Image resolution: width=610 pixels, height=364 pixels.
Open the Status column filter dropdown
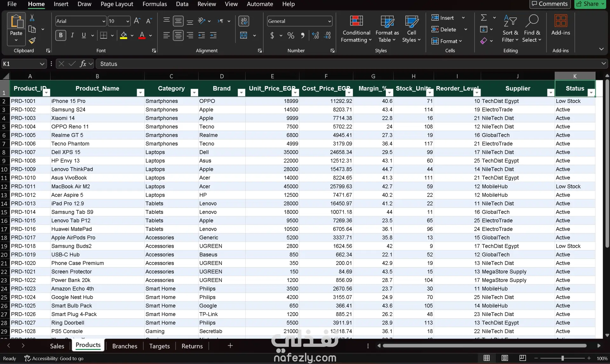coord(591,92)
